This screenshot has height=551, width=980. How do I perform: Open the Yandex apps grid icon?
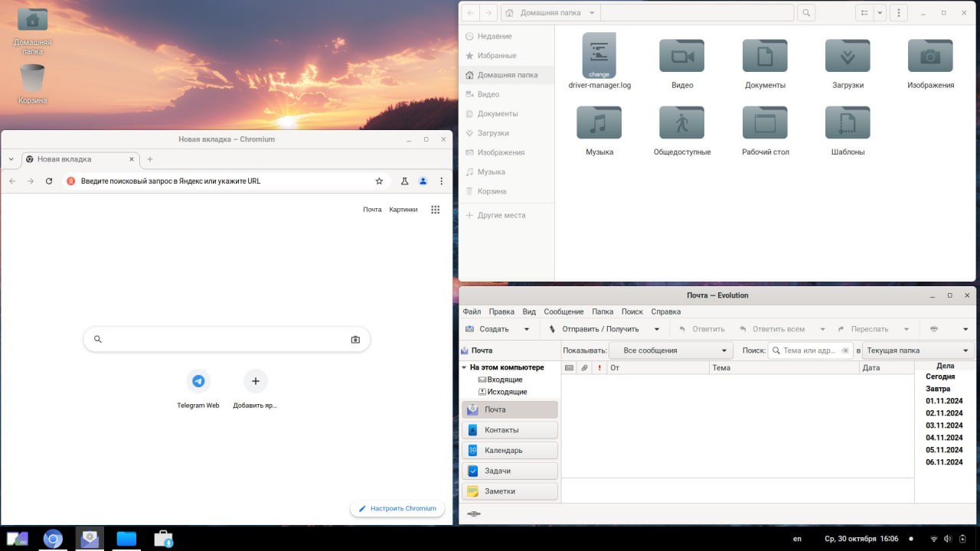[435, 210]
